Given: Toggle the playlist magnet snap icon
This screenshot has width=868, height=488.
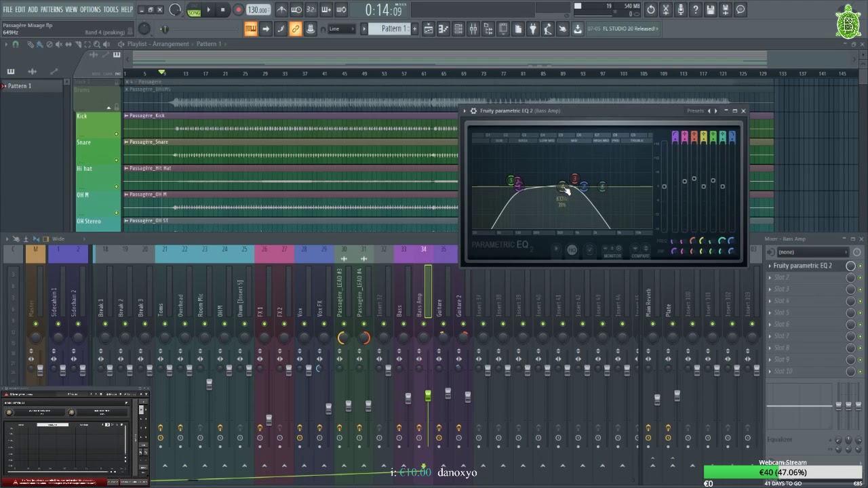Looking at the screenshot, I should click(x=16, y=44).
